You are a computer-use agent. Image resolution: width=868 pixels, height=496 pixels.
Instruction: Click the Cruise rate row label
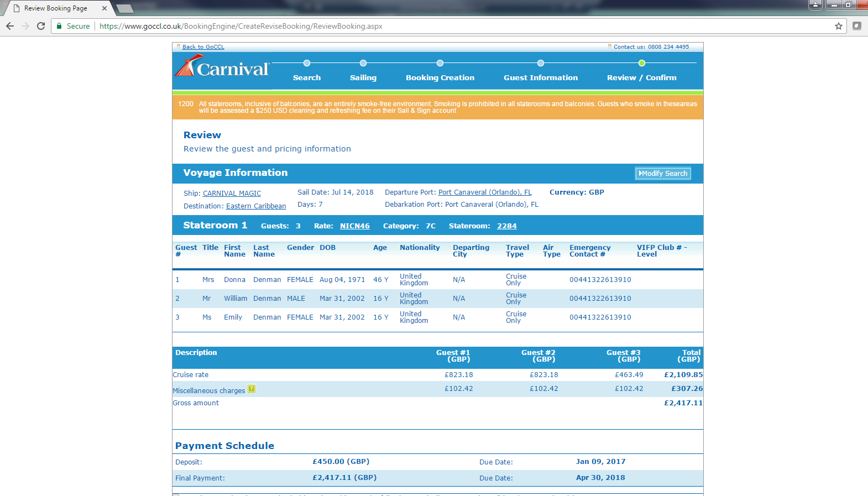click(191, 375)
